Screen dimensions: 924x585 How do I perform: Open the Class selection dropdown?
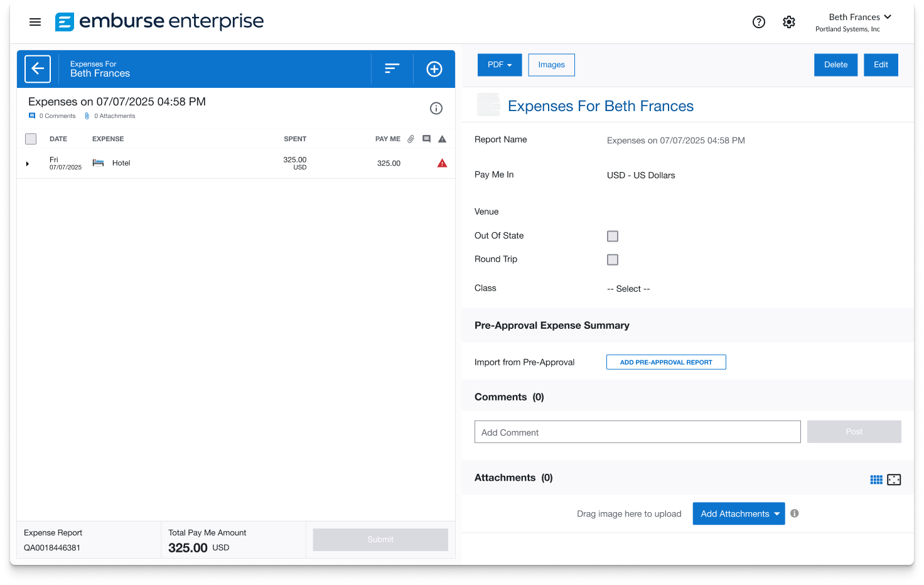click(x=628, y=289)
